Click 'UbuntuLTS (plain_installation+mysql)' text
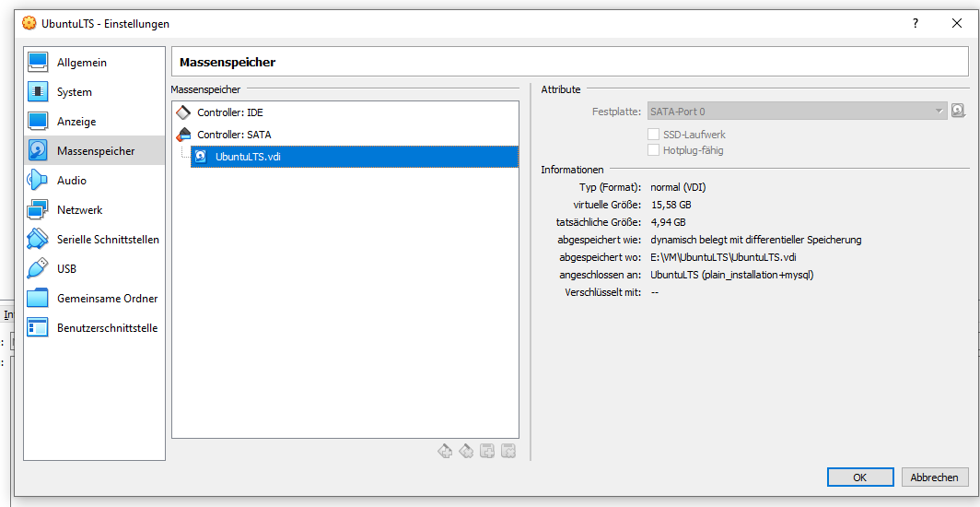 [x=732, y=275]
